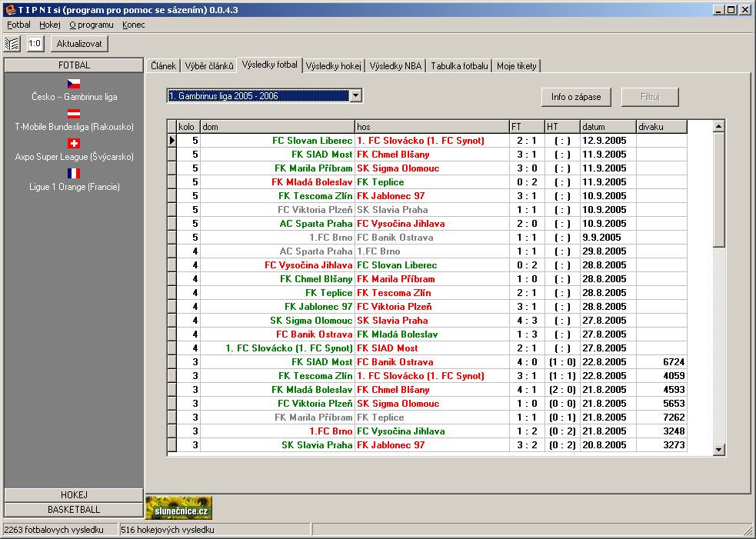Click the 1 : 2 full-time score

pyautogui.click(x=527, y=431)
